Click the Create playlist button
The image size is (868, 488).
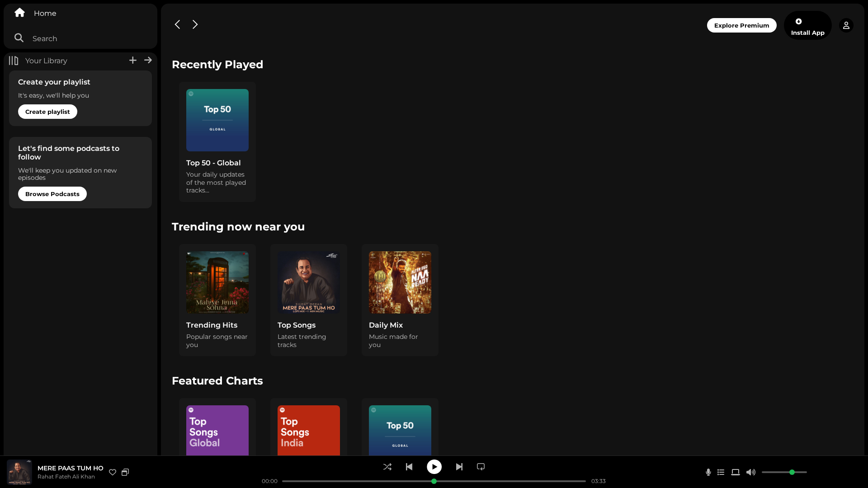[47, 112]
